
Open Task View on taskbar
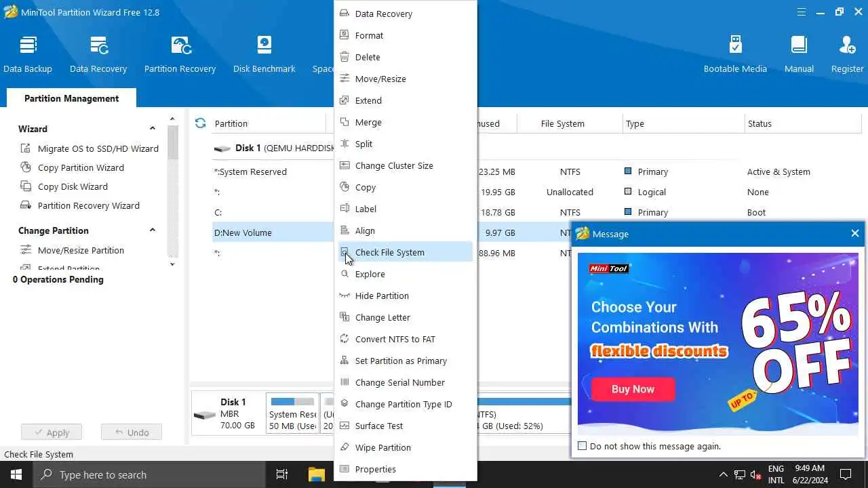pos(282,474)
